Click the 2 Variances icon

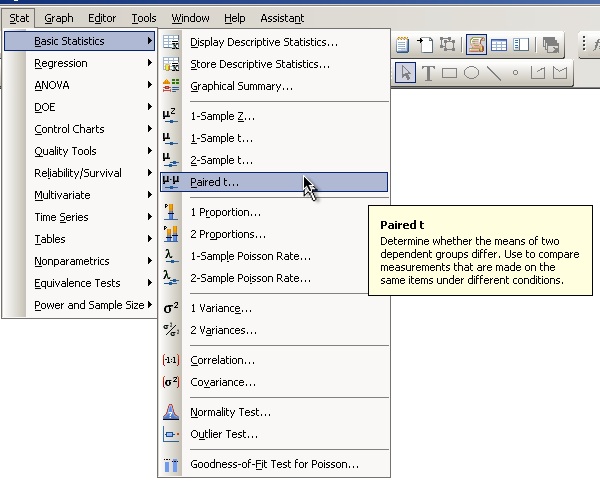tap(171, 330)
